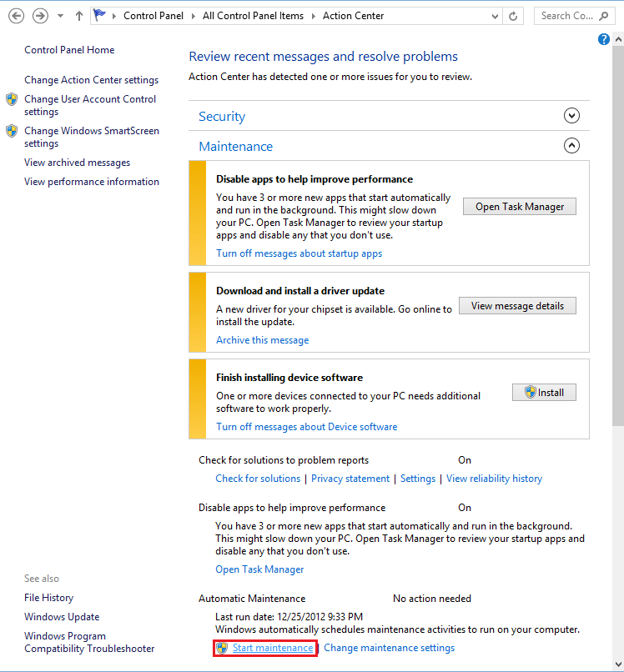Image resolution: width=624 pixels, height=672 pixels.
Task: Open Change maintenance settings
Action: point(389,648)
